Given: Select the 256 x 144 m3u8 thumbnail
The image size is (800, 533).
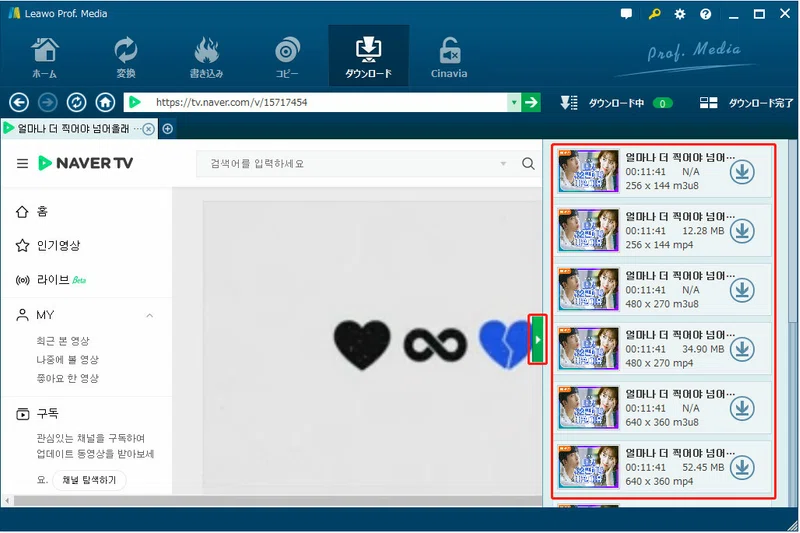Looking at the screenshot, I should 588,171.
